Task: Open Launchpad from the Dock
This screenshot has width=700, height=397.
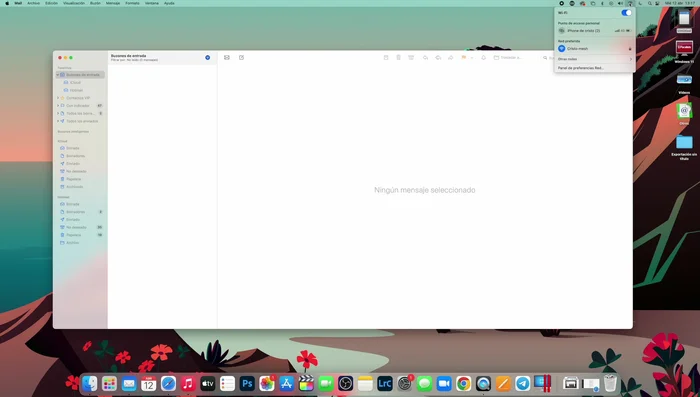Action: pyautogui.click(x=109, y=383)
